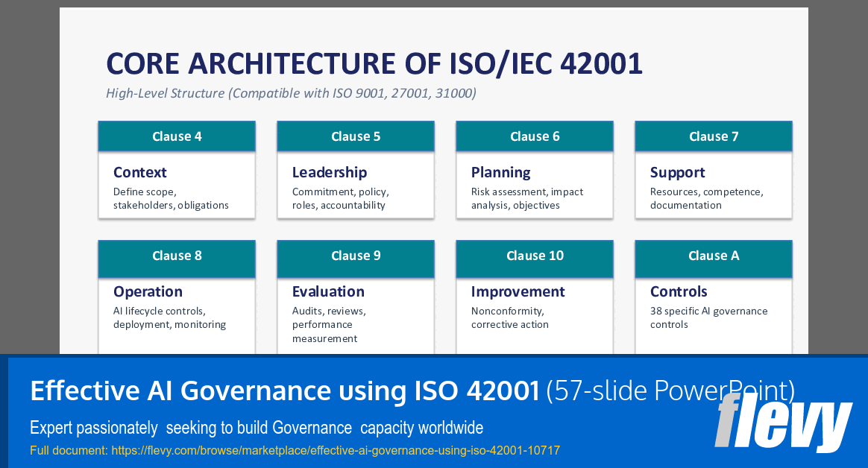The width and height of the screenshot is (868, 468).
Task: Click the Improvement card
Action: click(534, 306)
